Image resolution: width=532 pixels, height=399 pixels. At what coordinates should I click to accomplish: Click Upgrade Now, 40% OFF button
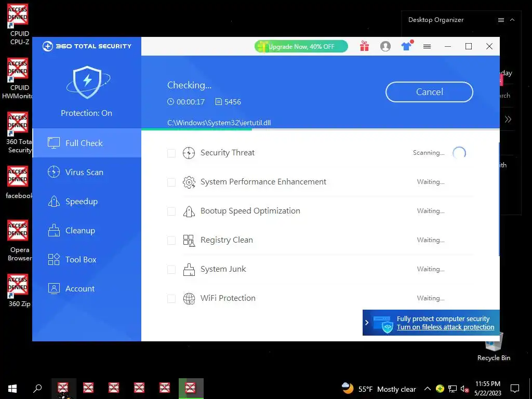301,46
